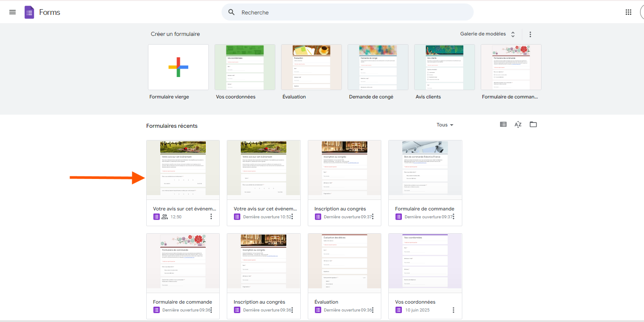This screenshot has height=322, width=644.
Task: Click the Forms title text
Action: 49,12
